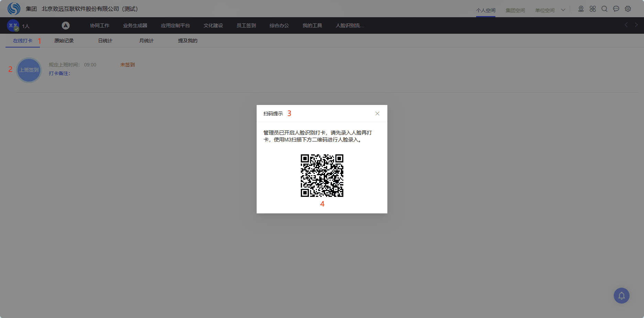Click the left arrow to scroll navigation

(626, 25)
